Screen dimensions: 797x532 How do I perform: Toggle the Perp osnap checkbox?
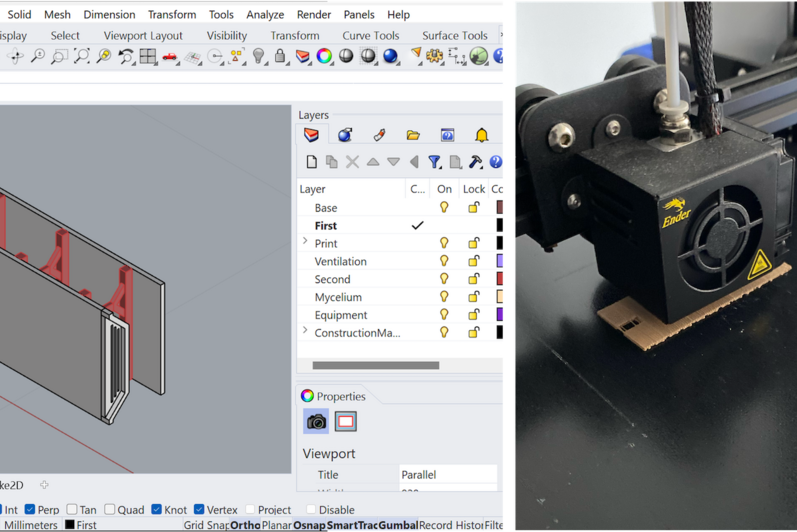pos(29,510)
